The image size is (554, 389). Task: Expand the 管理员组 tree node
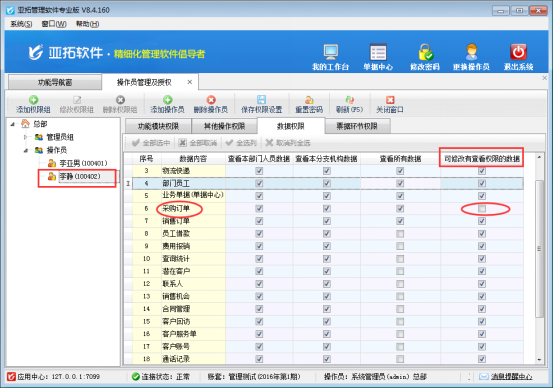[25, 137]
